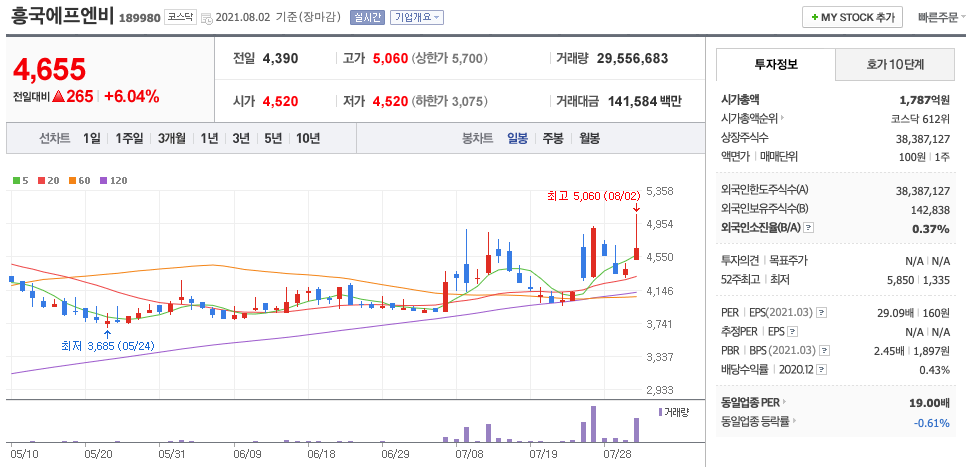974x467 pixels.
Task: Select the 1일 line chart period
Action: 91,138
